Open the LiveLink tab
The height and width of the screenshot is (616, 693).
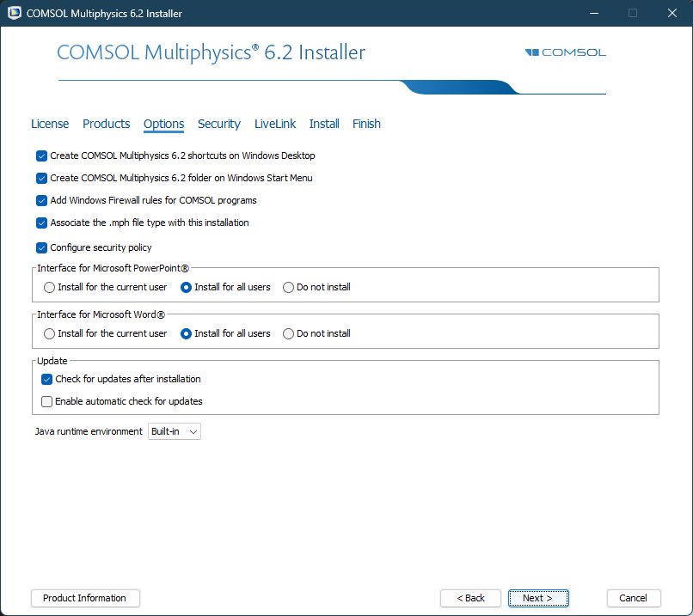pyautogui.click(x=275, y=124)
